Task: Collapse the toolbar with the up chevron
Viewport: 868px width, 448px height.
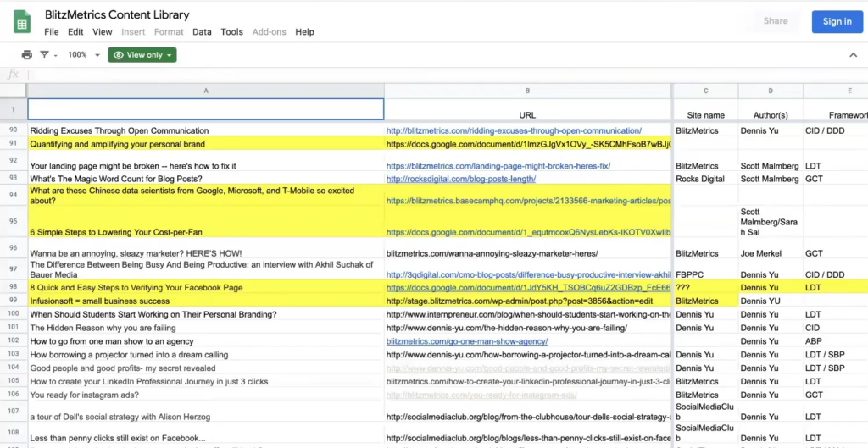Action: tap(853, 55)
